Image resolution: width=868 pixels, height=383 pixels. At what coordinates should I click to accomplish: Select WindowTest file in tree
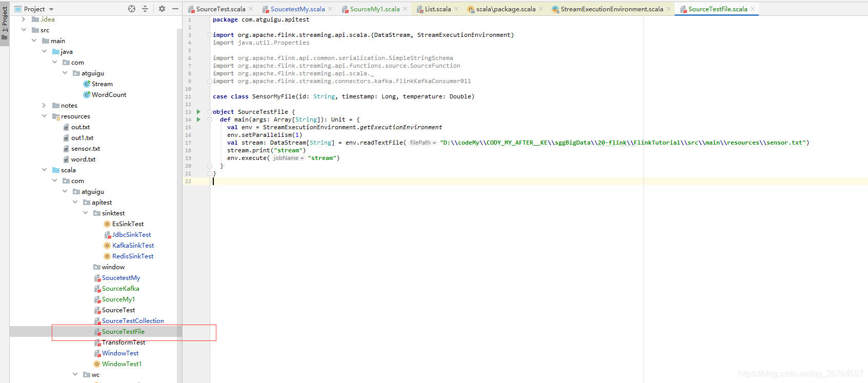(120, 353)
